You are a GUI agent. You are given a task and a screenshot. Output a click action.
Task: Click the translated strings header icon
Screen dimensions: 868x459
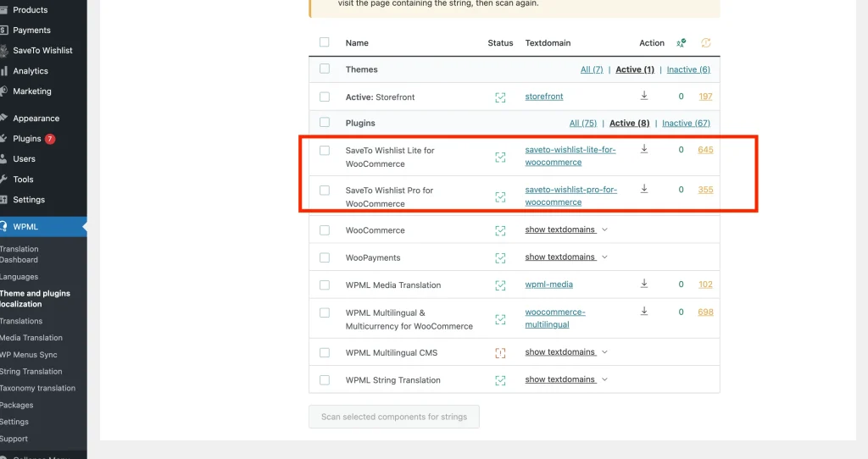point(681,42)
